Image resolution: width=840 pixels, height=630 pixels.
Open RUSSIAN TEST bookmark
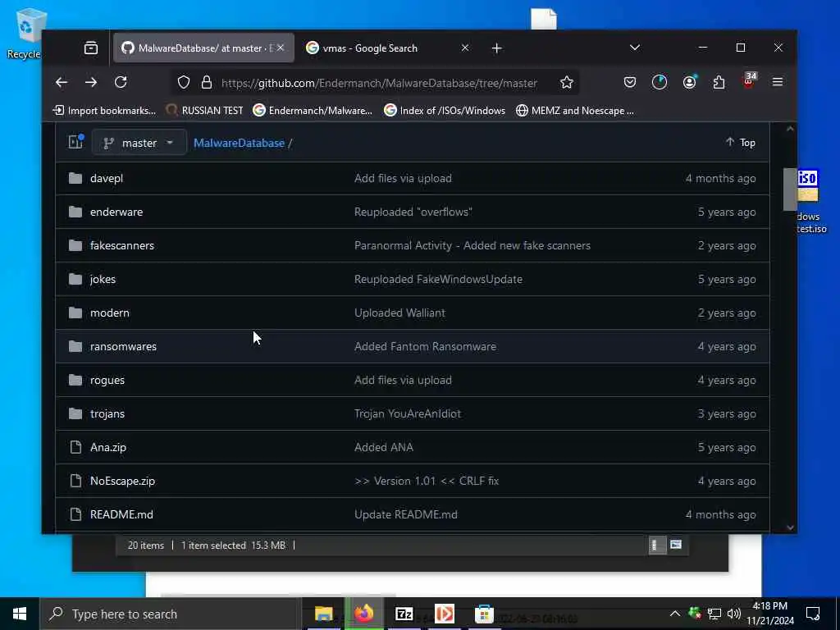pyautogui.click(x=204, y=111)
